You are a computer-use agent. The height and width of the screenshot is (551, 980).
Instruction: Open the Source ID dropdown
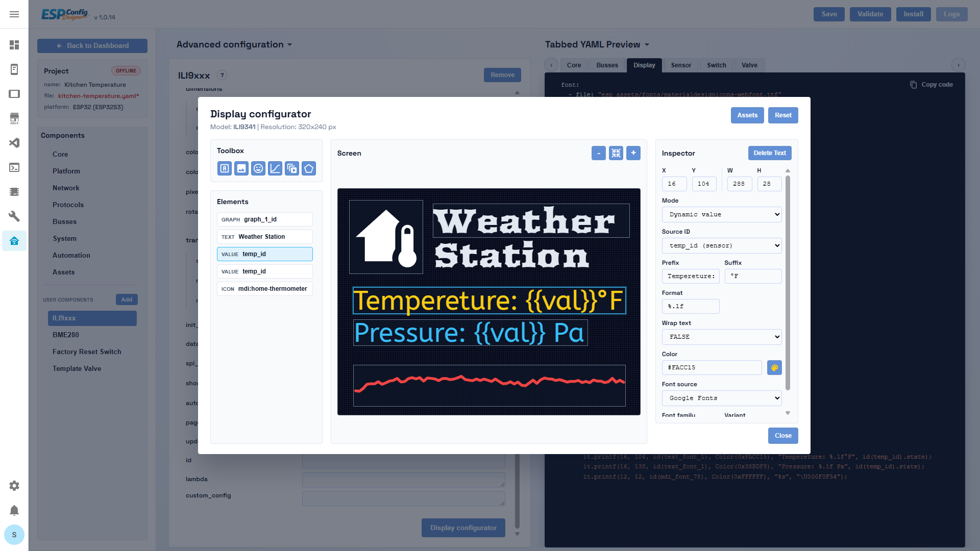(722, 245)
